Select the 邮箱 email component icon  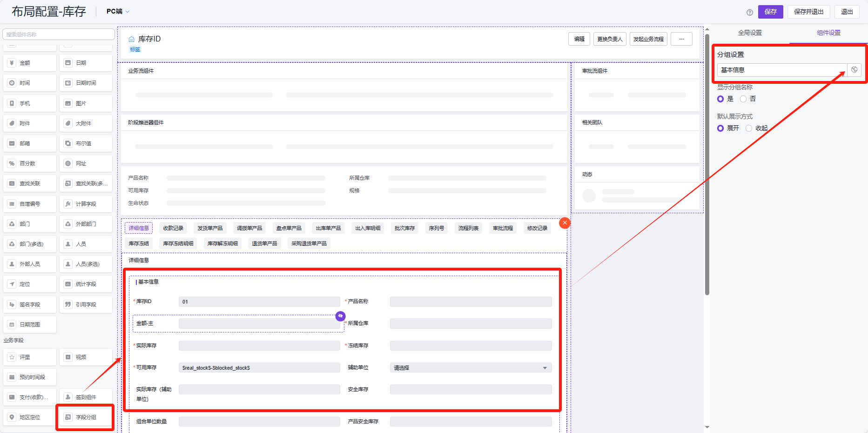pyautogui.click(x=12, y=143)
